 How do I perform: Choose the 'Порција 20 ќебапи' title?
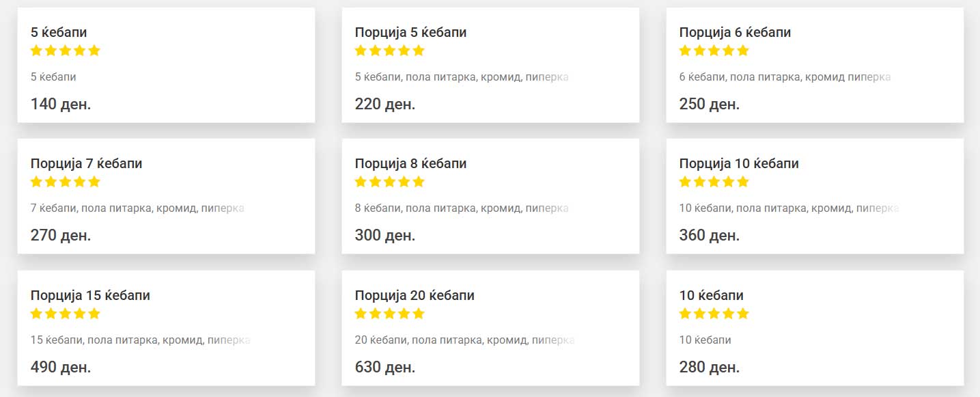click(x=415, y=296)
